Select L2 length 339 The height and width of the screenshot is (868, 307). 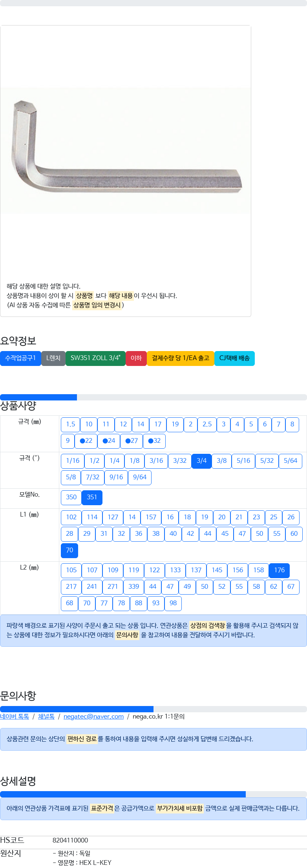point(134,587)
